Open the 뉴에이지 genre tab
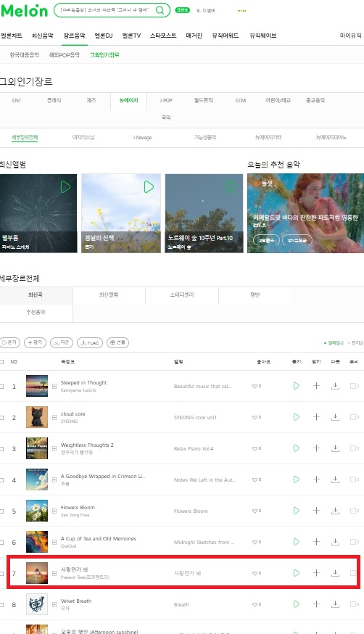364x634 pixels. coord(128,100)
